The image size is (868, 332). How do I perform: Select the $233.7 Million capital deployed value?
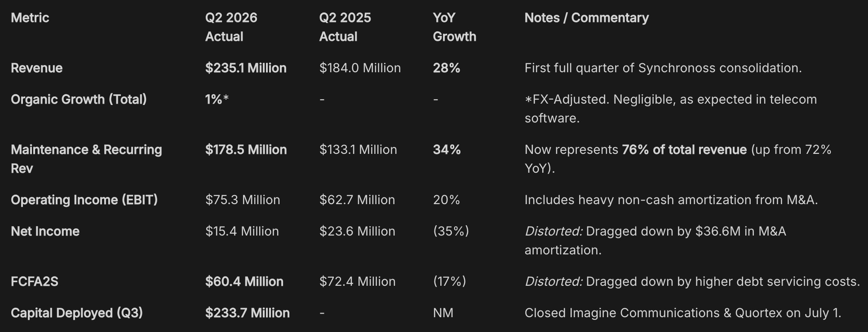247,313
